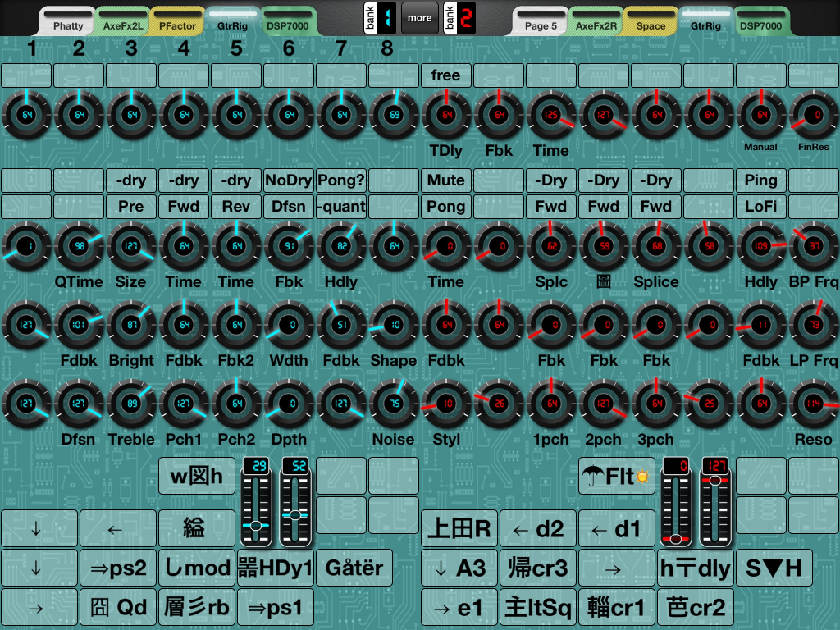
Task: Click the umbrella Flt button
Action: coord(617,476)
